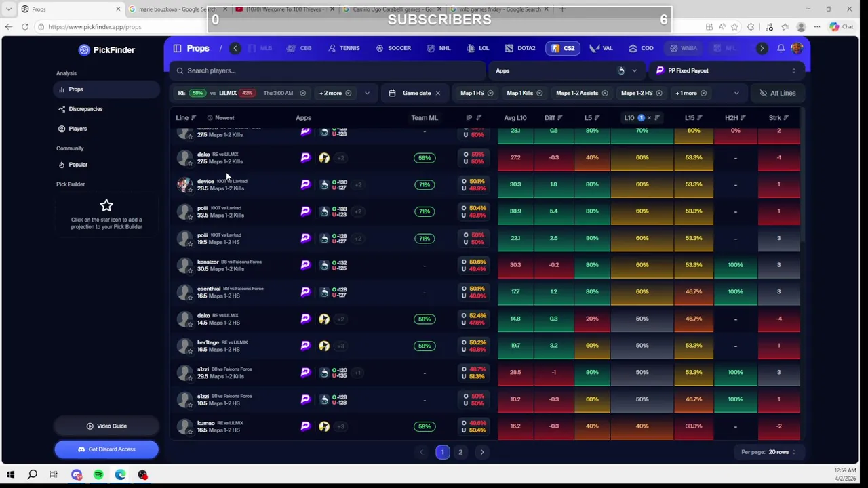Remove the Map 1 HS filter chip
The image size is (868, 488).
tap(490, 93)
